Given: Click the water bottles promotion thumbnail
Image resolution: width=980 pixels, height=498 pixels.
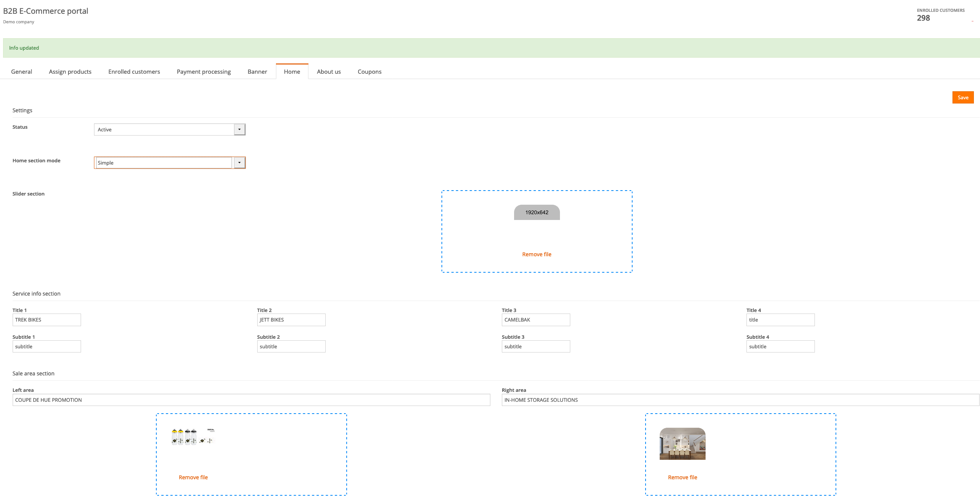Looking at the screenshot, I should point(193,437).
